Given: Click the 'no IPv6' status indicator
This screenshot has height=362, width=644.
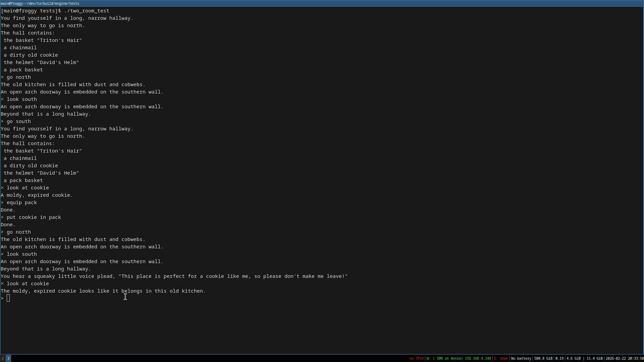Looking at the screenshot, I should (x=416, y=358).
